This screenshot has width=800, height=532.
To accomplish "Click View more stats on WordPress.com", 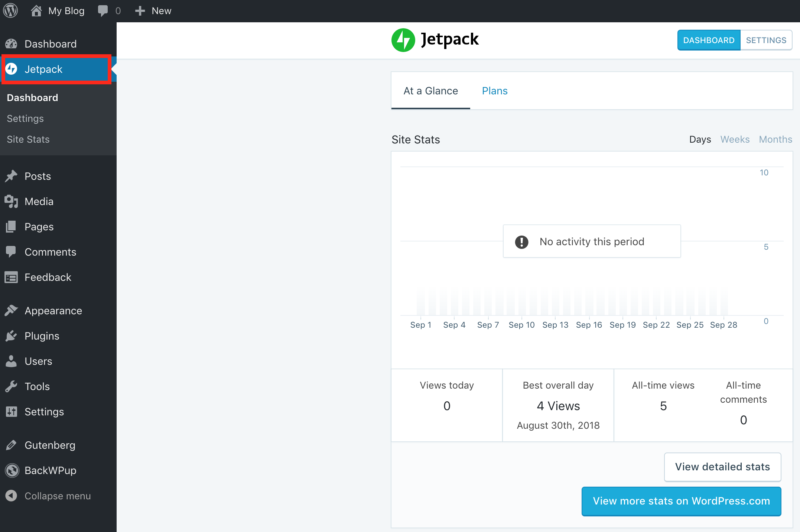I will (681, 501).
